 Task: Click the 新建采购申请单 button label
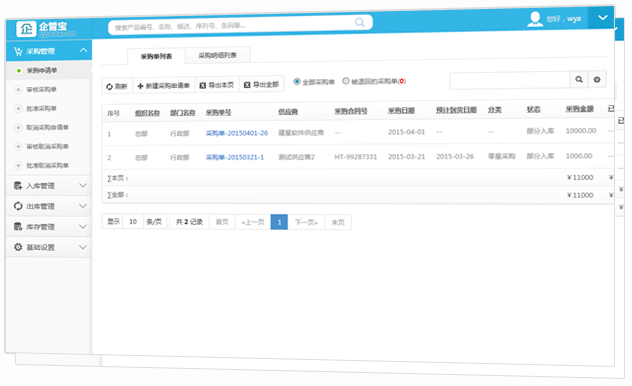(168, 86)
